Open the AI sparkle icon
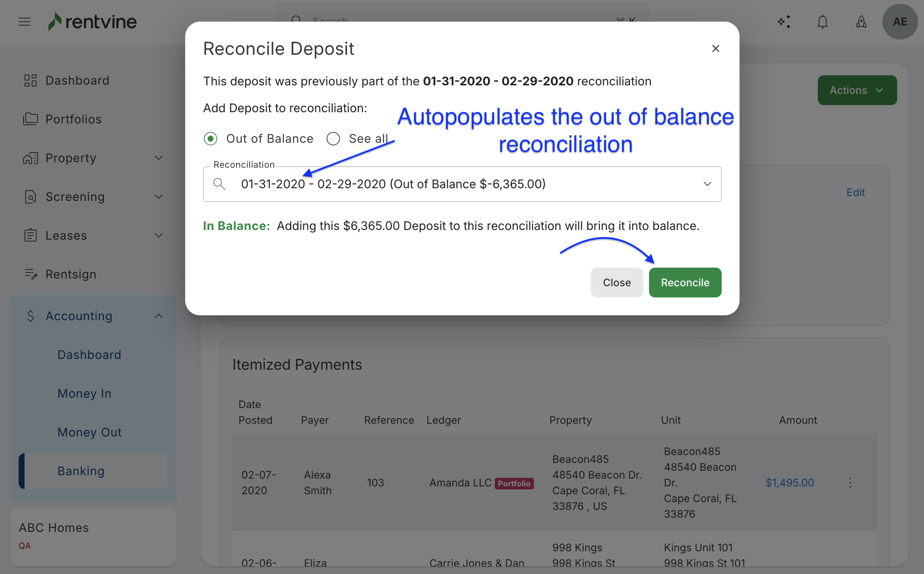924x574 pixels. 784,22
